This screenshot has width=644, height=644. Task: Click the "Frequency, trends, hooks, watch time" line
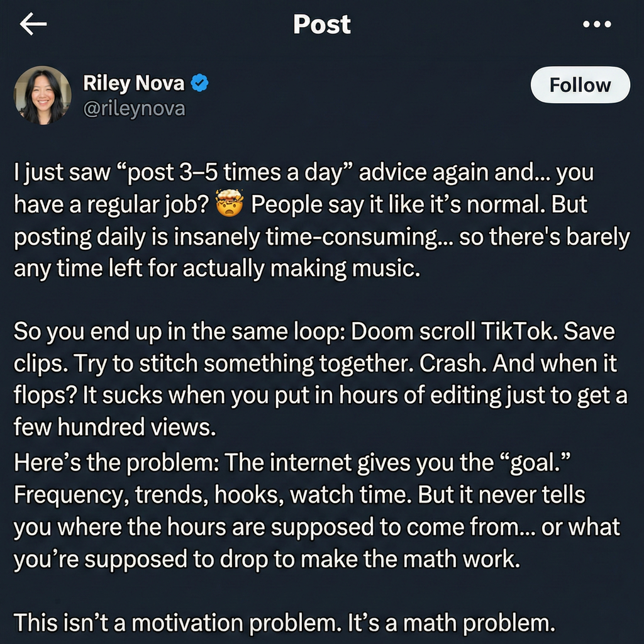[x=213, y=495]
